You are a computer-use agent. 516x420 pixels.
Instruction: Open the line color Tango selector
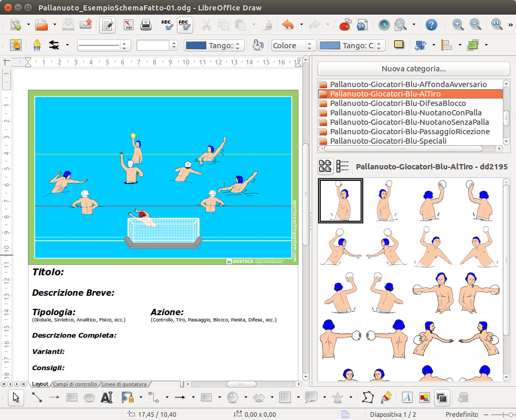[x=214, y=46]
